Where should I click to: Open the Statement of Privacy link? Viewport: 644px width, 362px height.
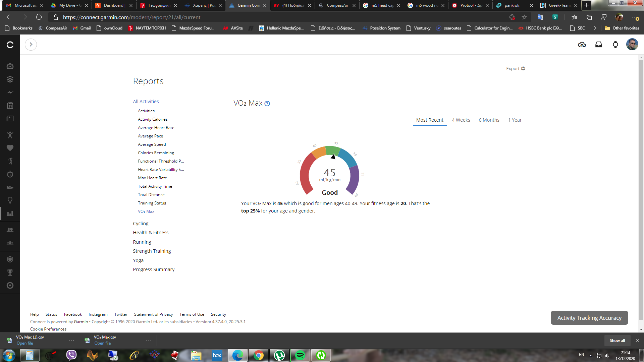153,314
